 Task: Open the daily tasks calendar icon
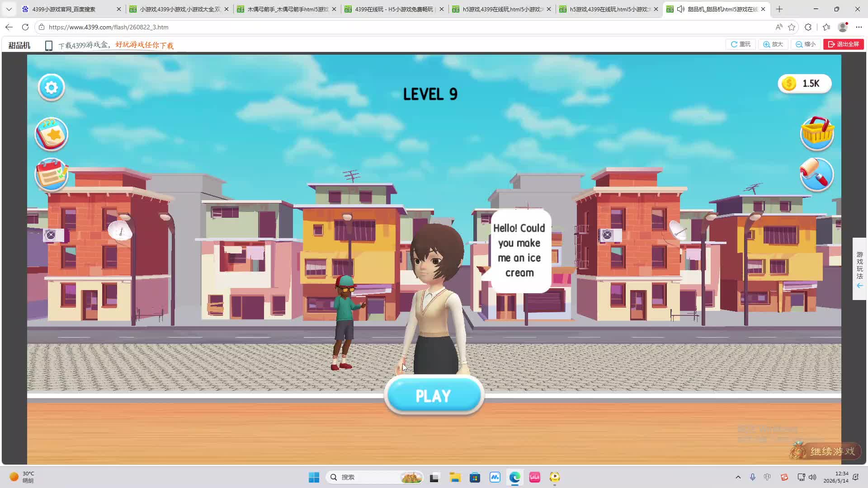51,174
